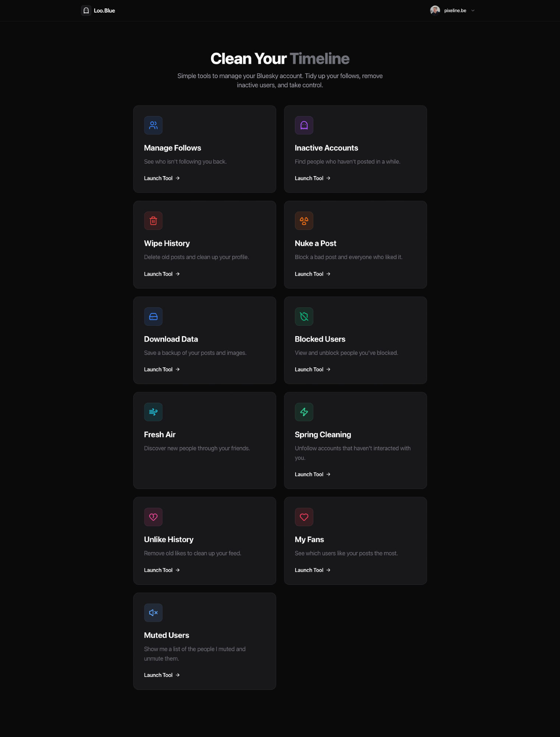Launch the Nuke a Post tool
The width and height of the screenshot is (560, 737).
click(313, 274)
